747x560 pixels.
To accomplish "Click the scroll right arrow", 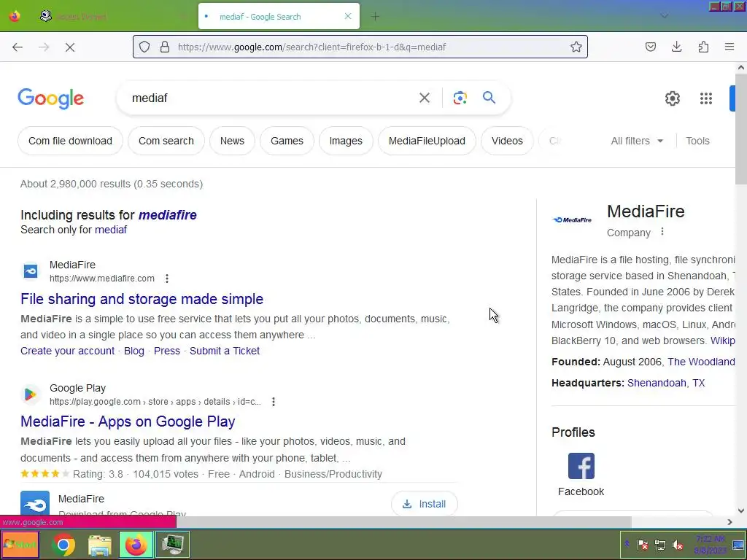I will [729, 522].
